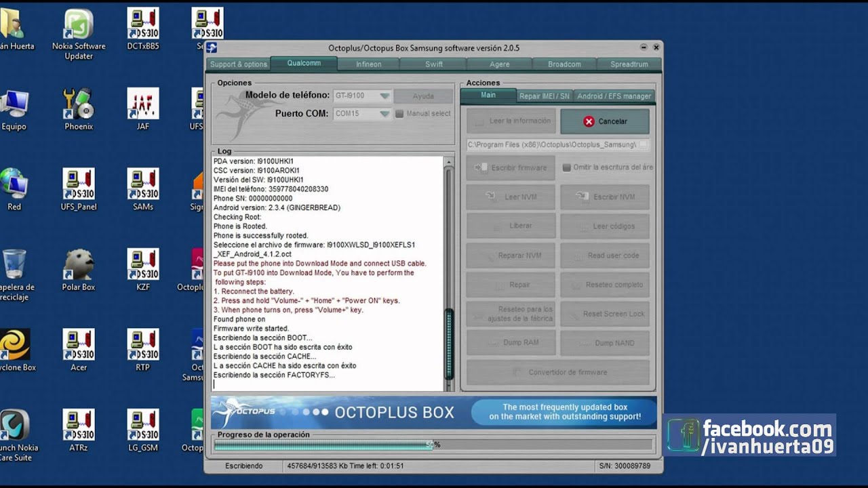Switch to the Agere tab
This screenshot has width=868, height=488.
[500, 64]
